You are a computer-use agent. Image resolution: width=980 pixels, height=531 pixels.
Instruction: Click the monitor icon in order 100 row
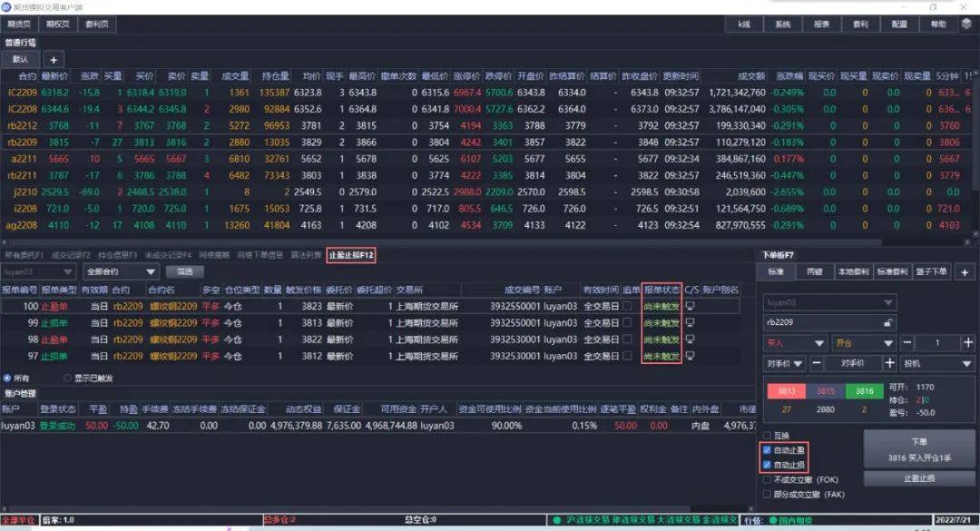pos(691,307)
